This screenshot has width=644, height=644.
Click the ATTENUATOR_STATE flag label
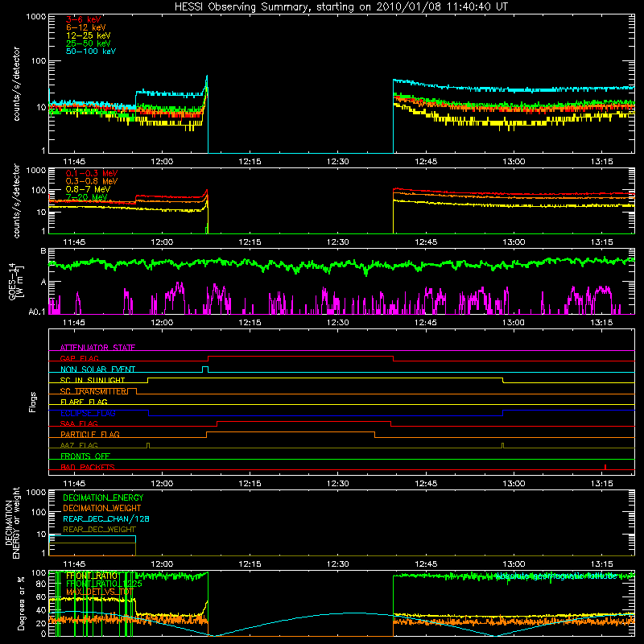pyautogui.click(x=97, y=348)
